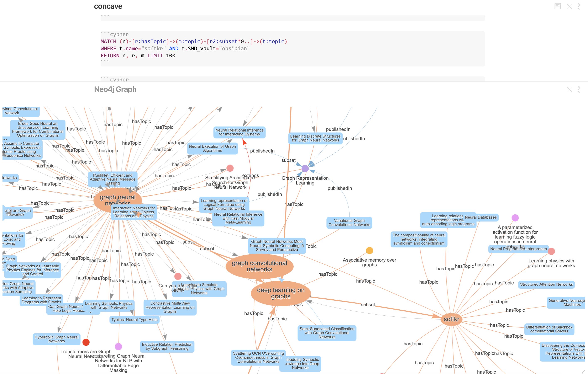Close the concave note pane
Screen dimensions: 588x374
[569, 7]
